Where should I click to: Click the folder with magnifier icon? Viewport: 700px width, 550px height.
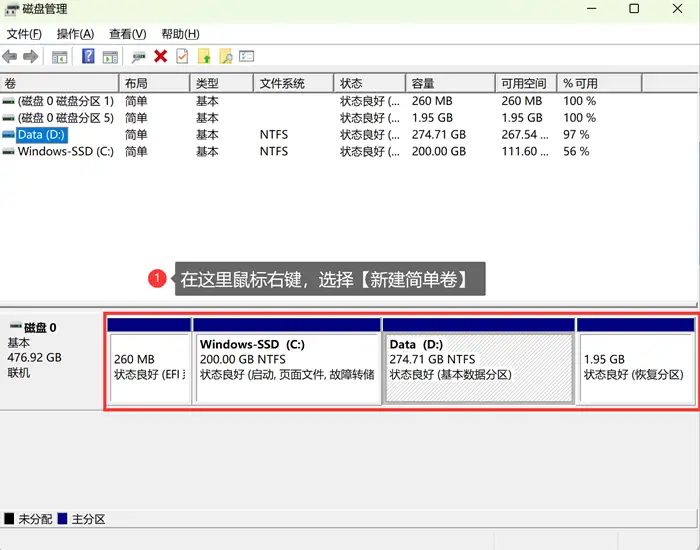(x=226, y=56)
